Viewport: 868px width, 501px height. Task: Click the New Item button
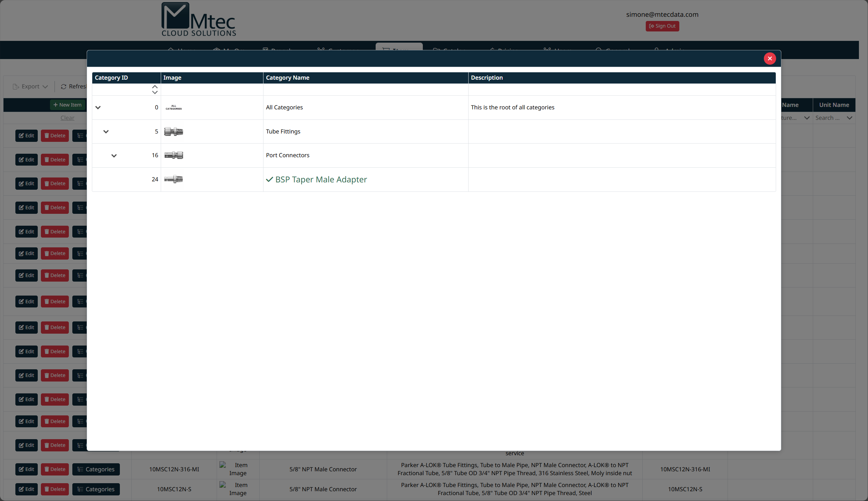tap(67, 105)
